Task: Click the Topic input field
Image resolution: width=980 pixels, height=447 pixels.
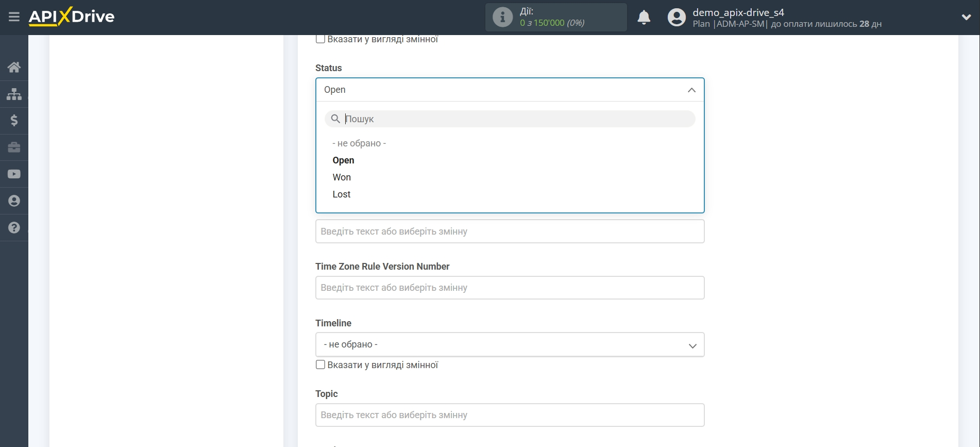Action: 510,415
